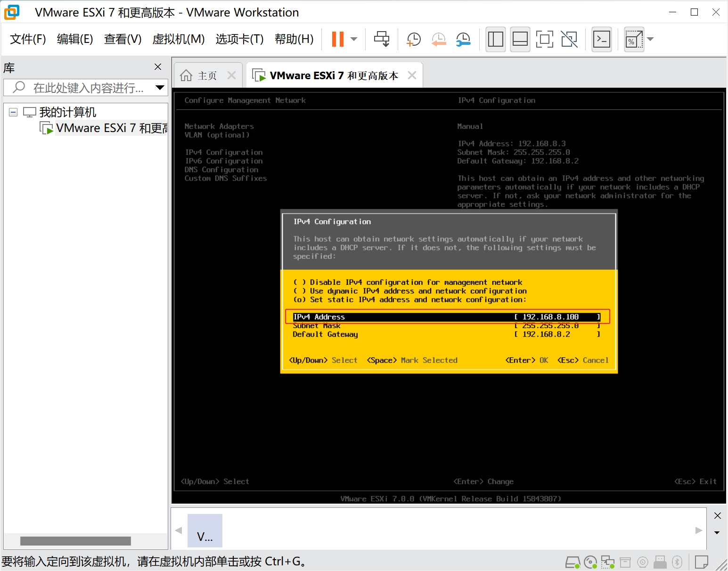Image resolution: width=728 pixels, height=571 pixels.
Task: Open the 虚拟机(M) menu
Action: click(x=178, y=39)
